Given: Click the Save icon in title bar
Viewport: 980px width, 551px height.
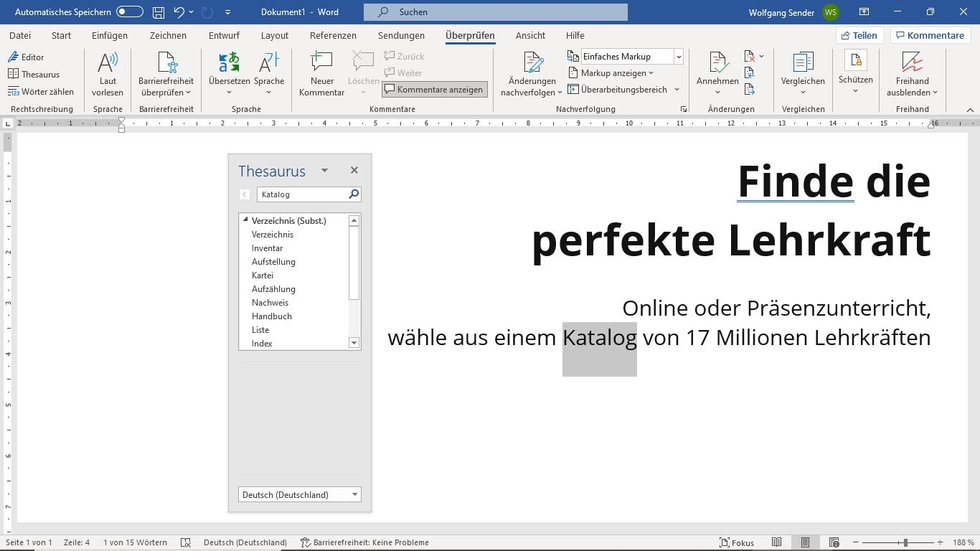Looking at the screenshot, I should point(159,12).
